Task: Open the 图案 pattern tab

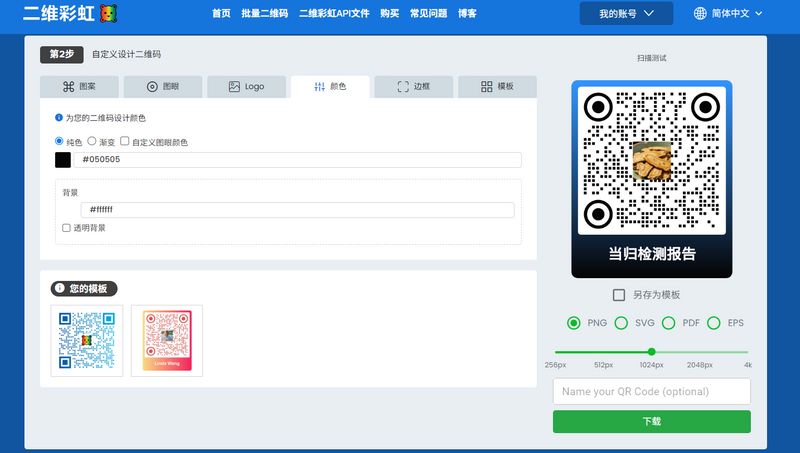Action: tap(79, 87)
